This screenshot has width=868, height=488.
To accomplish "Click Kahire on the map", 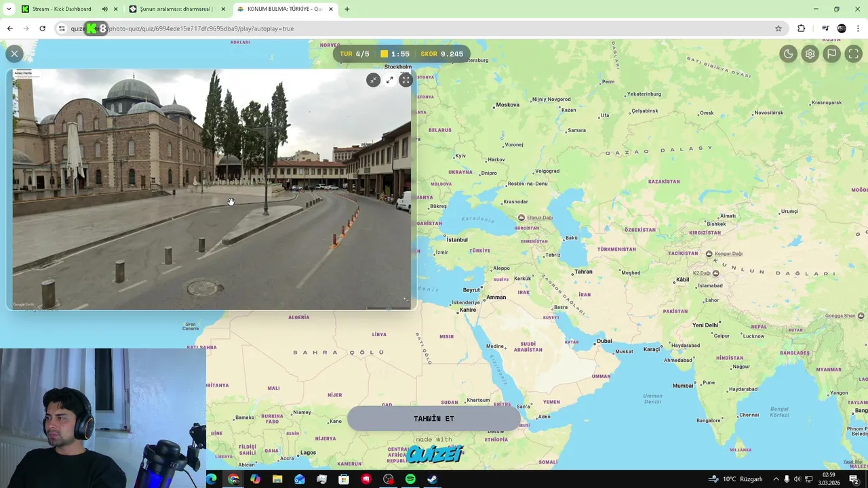I will pyautogui.click(x=468, y=310).
